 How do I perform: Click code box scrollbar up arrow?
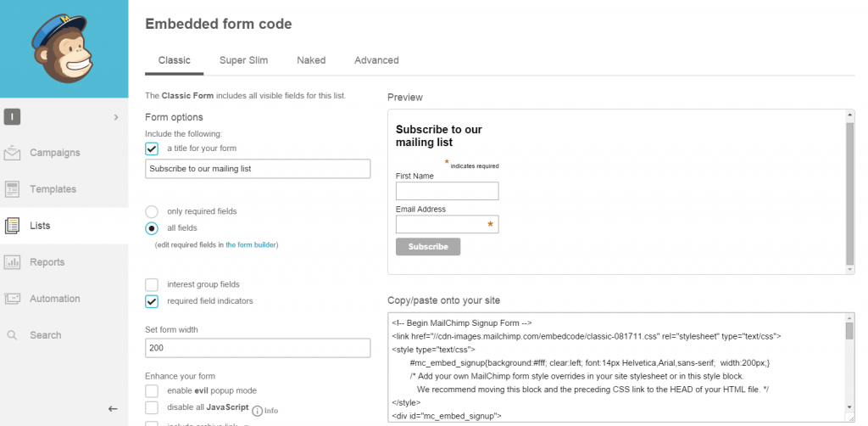click(x=849, y=317)
